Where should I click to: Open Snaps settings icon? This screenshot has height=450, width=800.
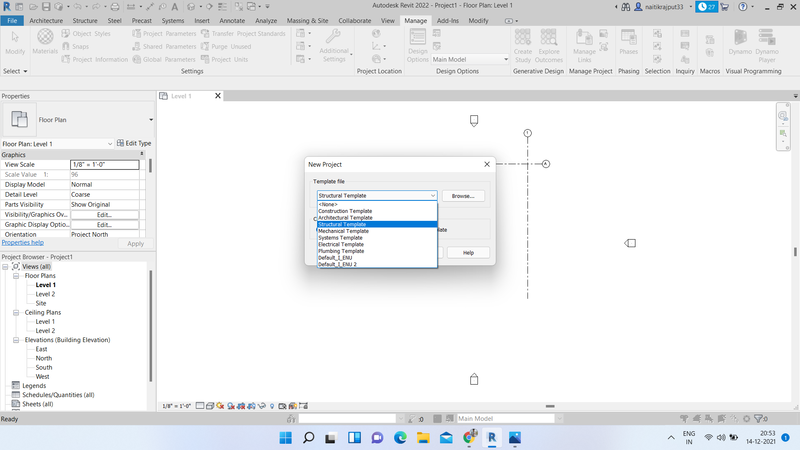[x=66, y=46]
